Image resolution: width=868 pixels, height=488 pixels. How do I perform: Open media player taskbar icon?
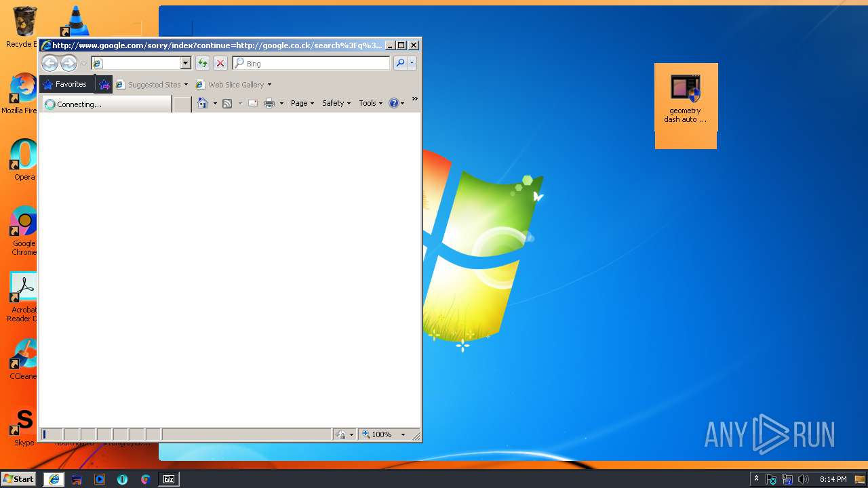(100, 479)
